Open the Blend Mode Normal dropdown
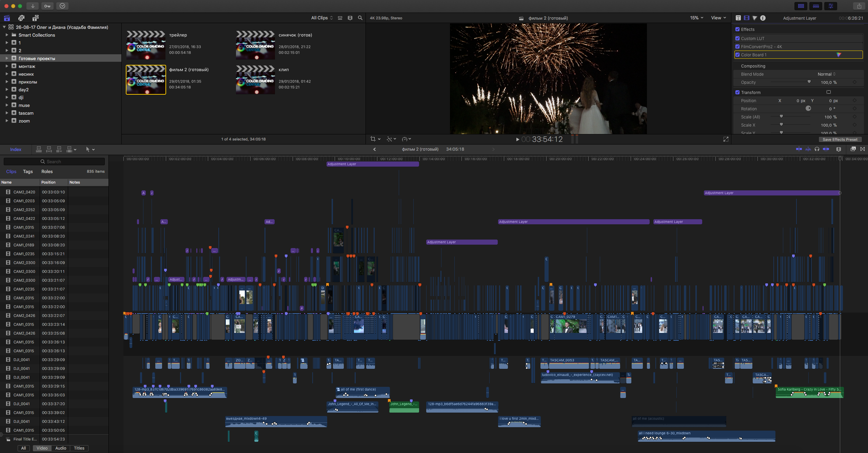The image size is (868, 453). 826,74
